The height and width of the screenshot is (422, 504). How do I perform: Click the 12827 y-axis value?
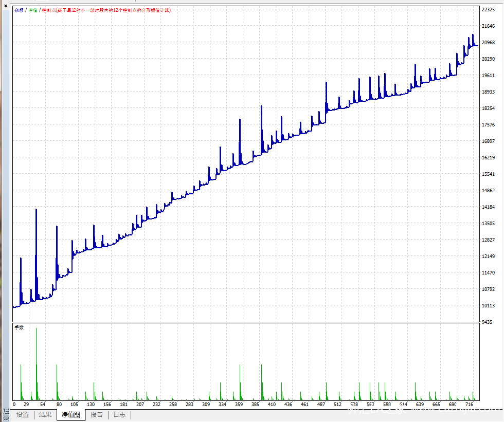pos(488,240)
